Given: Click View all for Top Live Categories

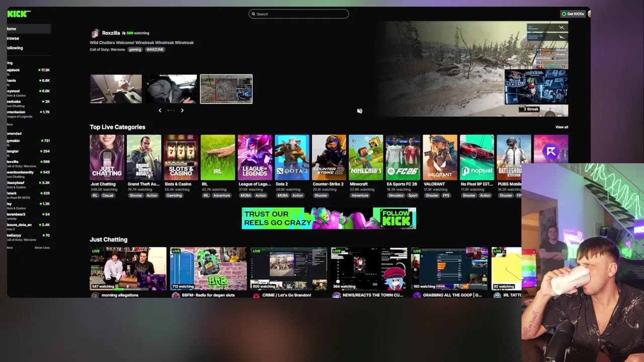Looking at the screenshot, I should 561,127.
